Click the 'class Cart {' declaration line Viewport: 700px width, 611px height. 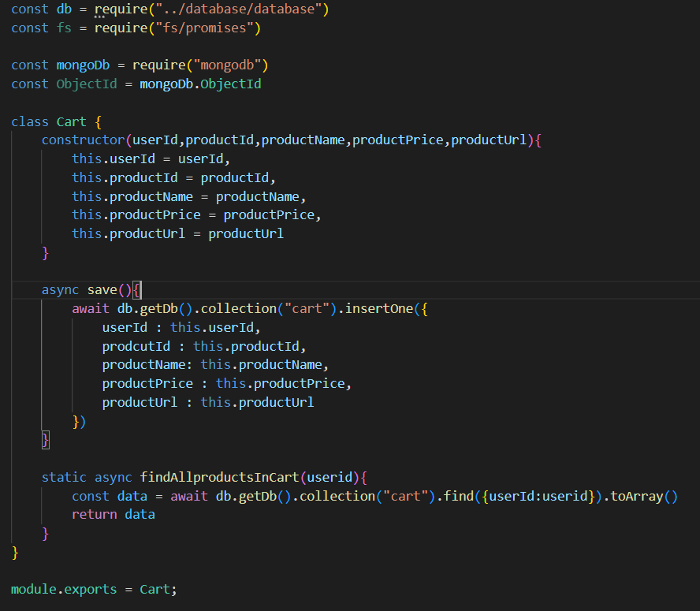pyautogui.click(x=57, y=121)
